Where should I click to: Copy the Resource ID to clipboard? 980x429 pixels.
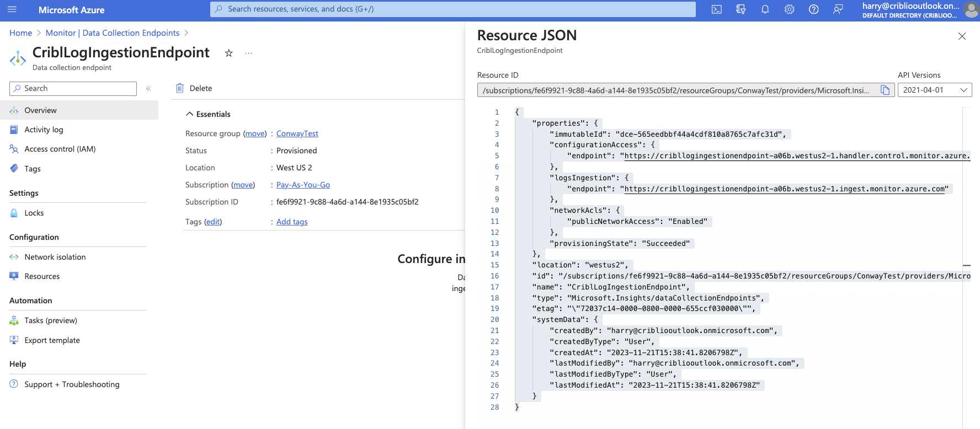tap(885, 90)
